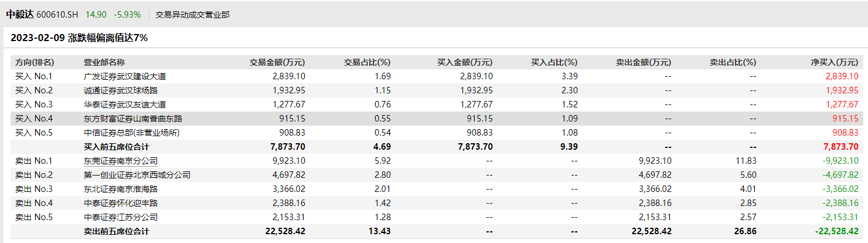Select the 交易异动成交营业部 tab label
Screen dimensions: 868x243
click(x=192, y=15)
